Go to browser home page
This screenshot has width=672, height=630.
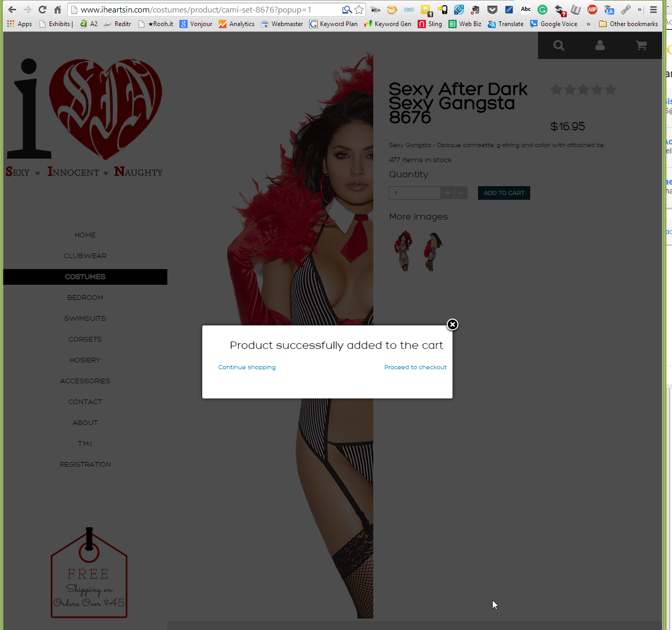pyautogui.click(x=58, y=9)
